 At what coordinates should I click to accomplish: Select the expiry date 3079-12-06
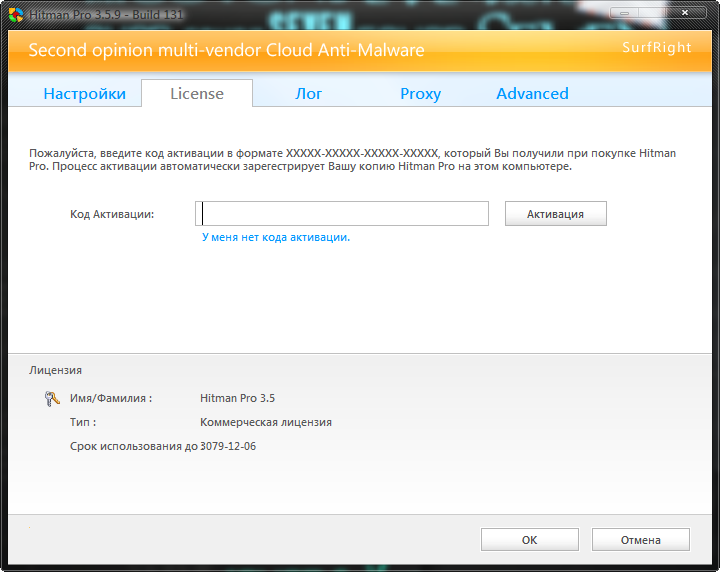coord(228,446)
